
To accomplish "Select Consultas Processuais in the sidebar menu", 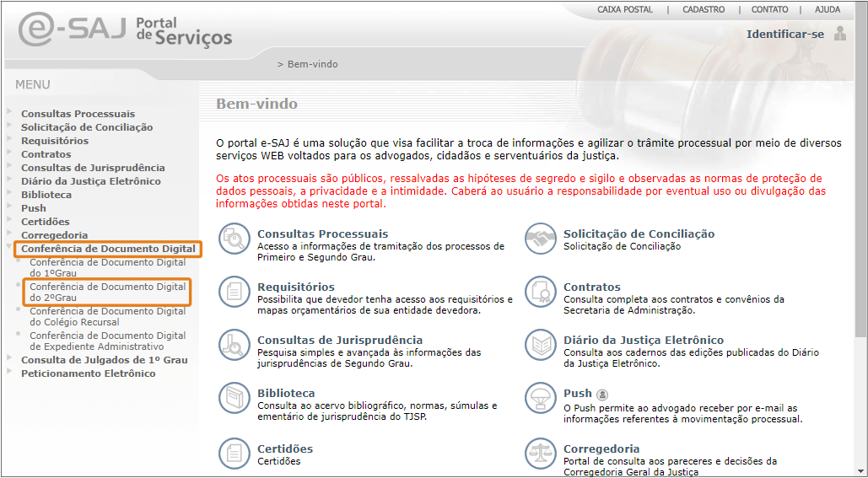I will coord(78,114).
